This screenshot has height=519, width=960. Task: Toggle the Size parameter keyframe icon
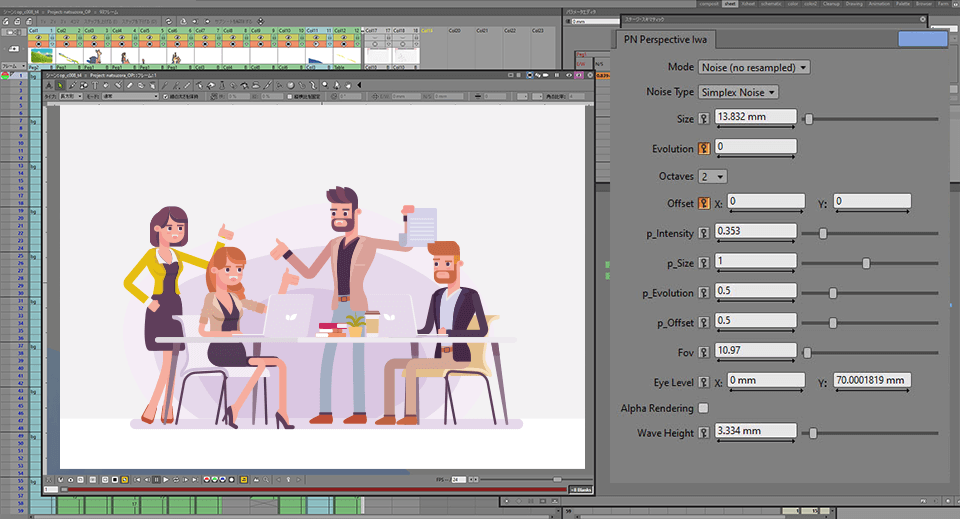click(x=704, y=119)
